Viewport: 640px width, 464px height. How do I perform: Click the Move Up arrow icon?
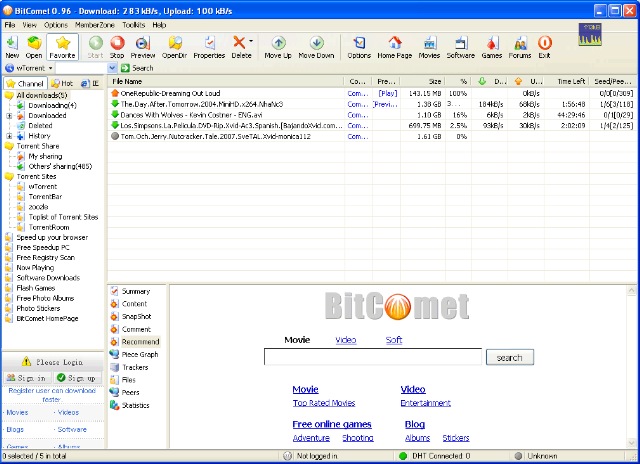278,43
